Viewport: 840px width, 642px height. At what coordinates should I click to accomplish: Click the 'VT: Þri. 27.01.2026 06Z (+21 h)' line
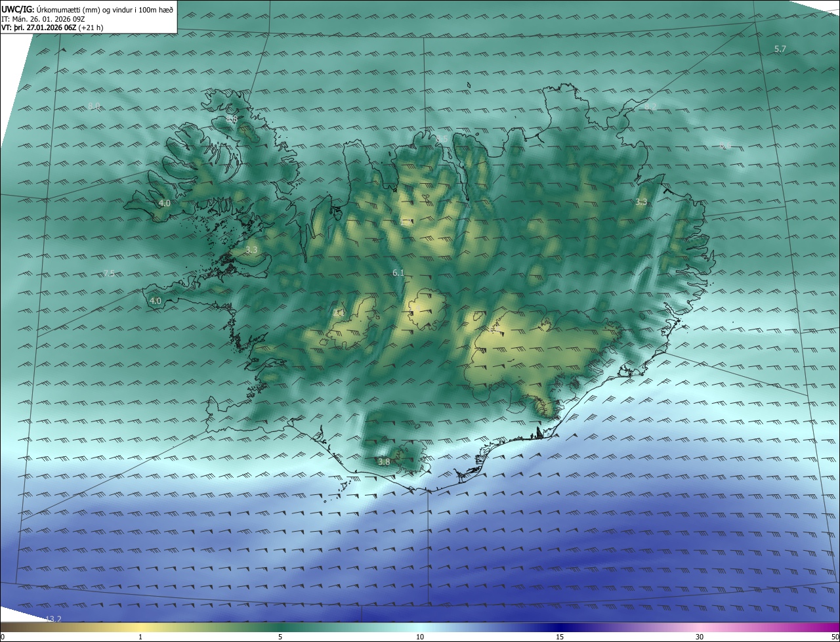(x=52, y=28)
